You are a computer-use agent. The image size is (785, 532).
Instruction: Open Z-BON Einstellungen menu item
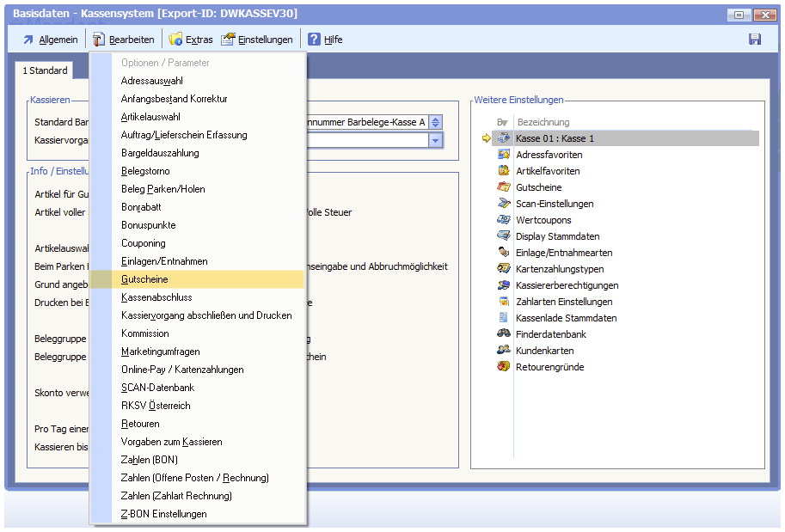[163, 514]
